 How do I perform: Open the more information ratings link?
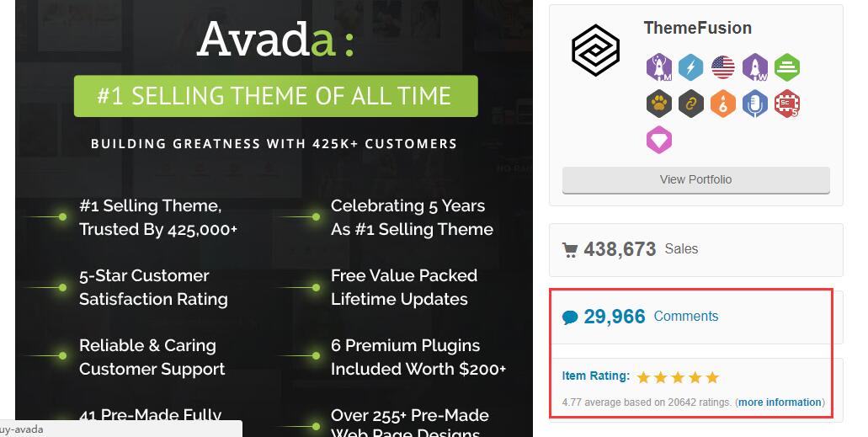(780, 402)
